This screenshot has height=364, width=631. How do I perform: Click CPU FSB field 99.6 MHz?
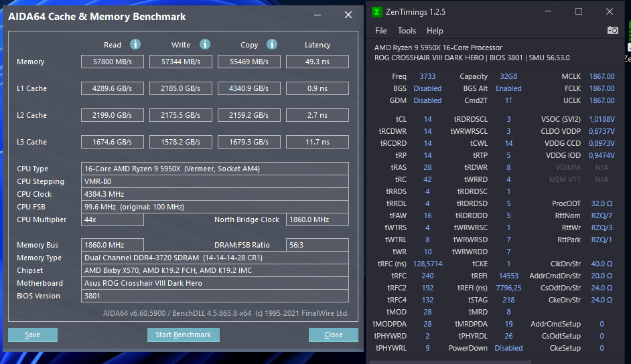tap(215, 207)
